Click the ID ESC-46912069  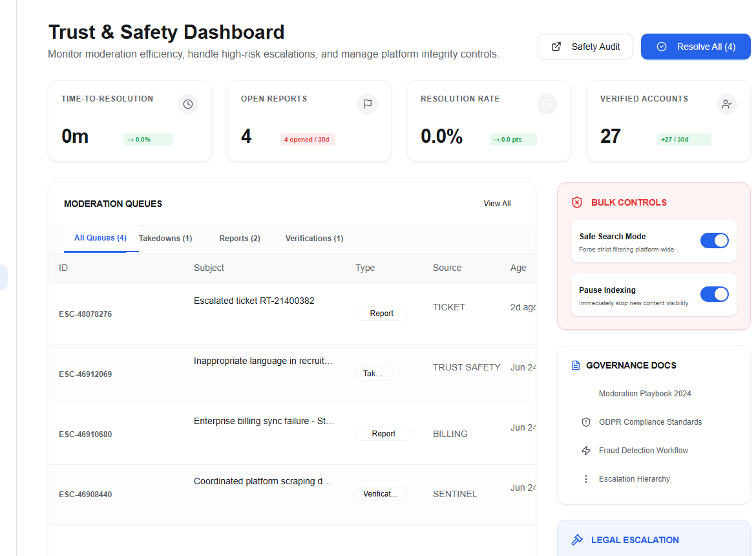[85, 374]
